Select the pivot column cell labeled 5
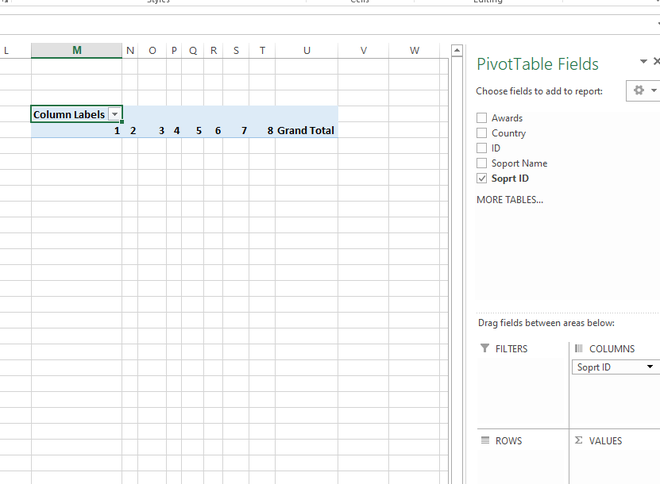The height and width of the screenshot is (484, 660). [193, 130]
